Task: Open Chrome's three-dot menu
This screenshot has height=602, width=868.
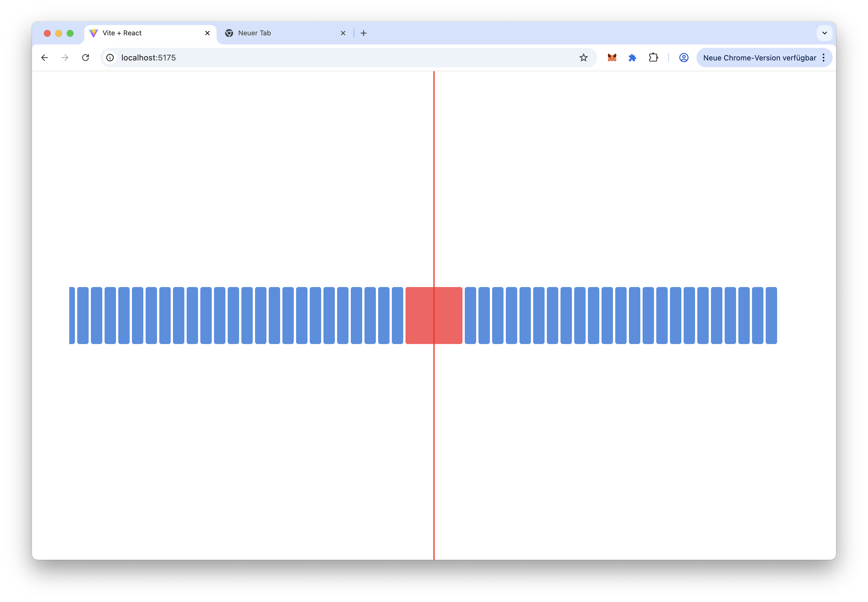Action: [x=824, y=58]
